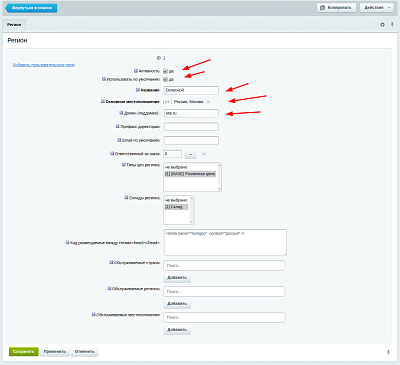
Task: Click the Отменить button
Action: pos(85,351)
